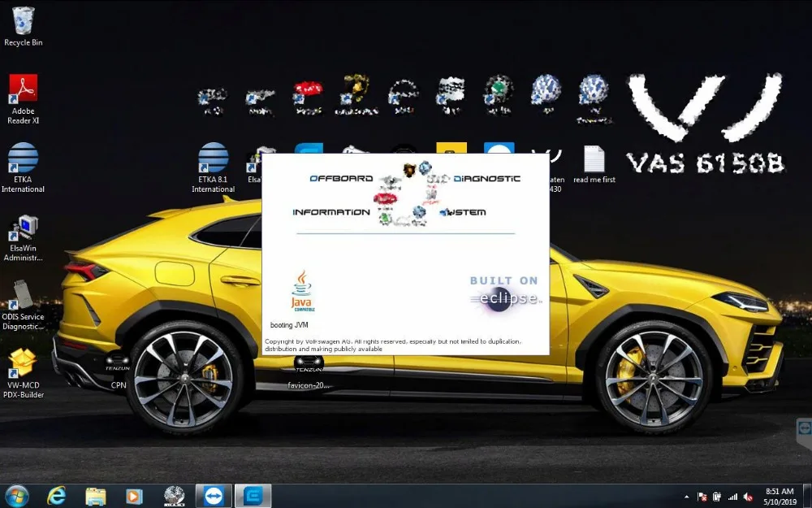
Task: Select the ElsaWin Administr... shortcut
Action: (23, 238)
